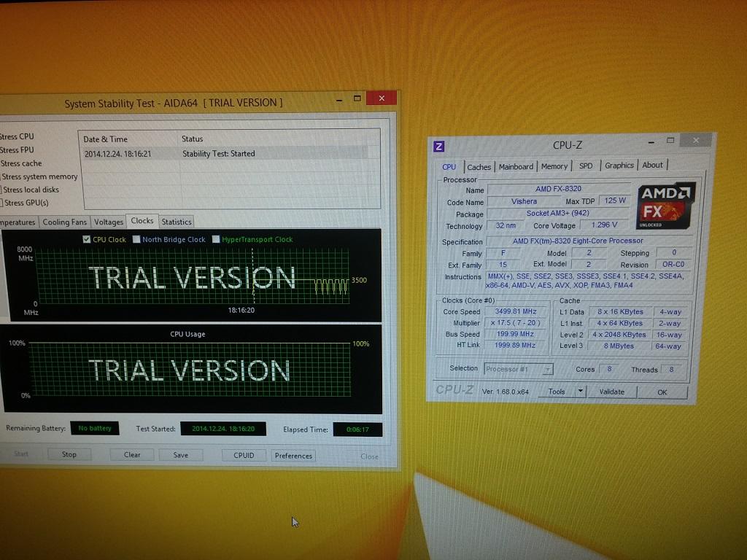This screenshot has width=747, height=560.
Task: Click the Multiplier value x 17.5
Action: [516, 323]
